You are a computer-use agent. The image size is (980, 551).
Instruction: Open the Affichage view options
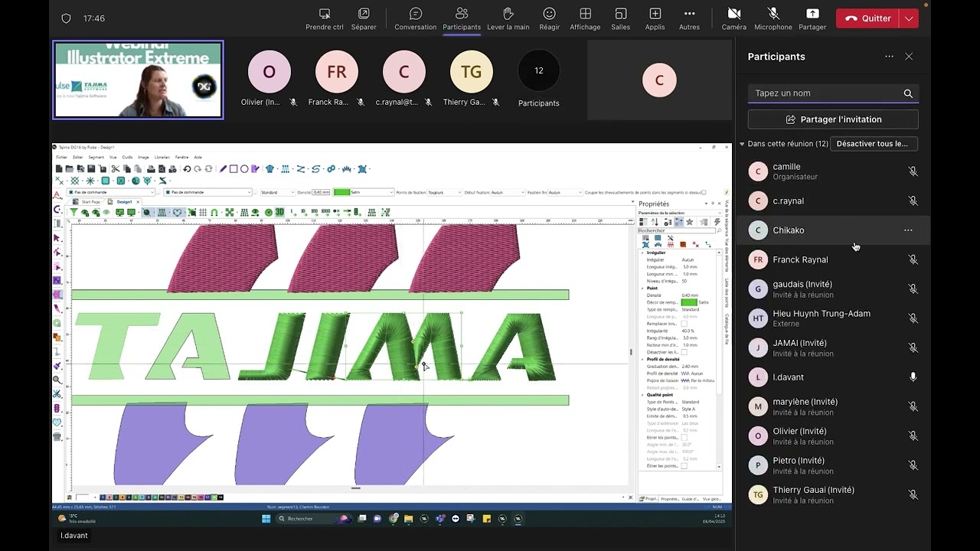click(x=585, y=18)
